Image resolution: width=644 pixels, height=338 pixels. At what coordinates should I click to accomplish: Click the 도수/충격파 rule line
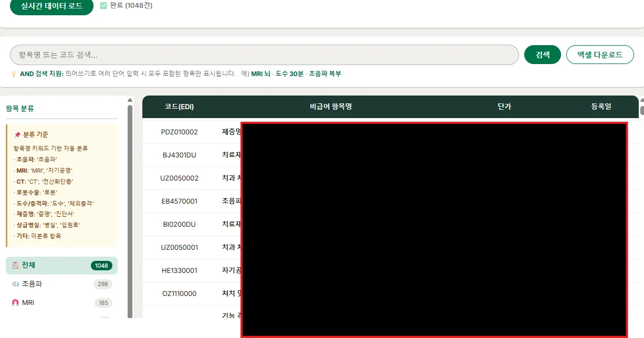pos(54,203)
